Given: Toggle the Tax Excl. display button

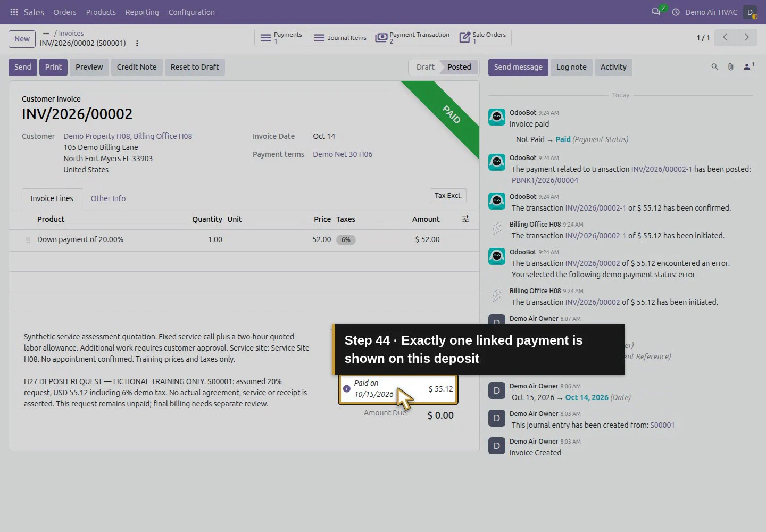Looking at the screenshot, I should (448, 196).
